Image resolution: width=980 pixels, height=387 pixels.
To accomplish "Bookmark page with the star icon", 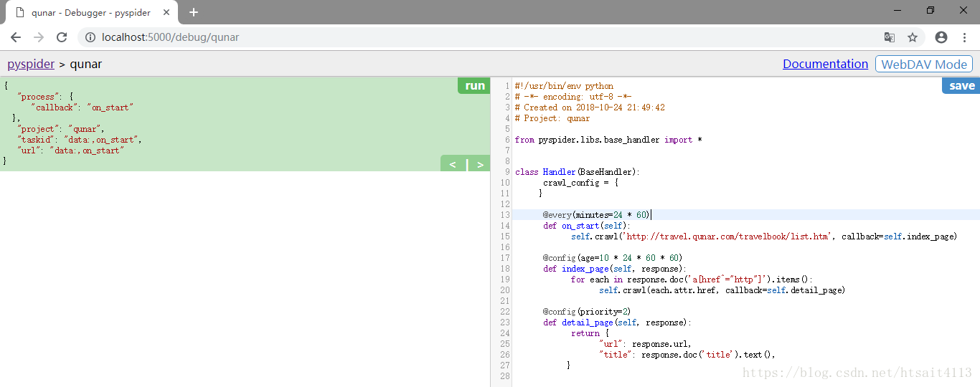I will coord(913,37).
